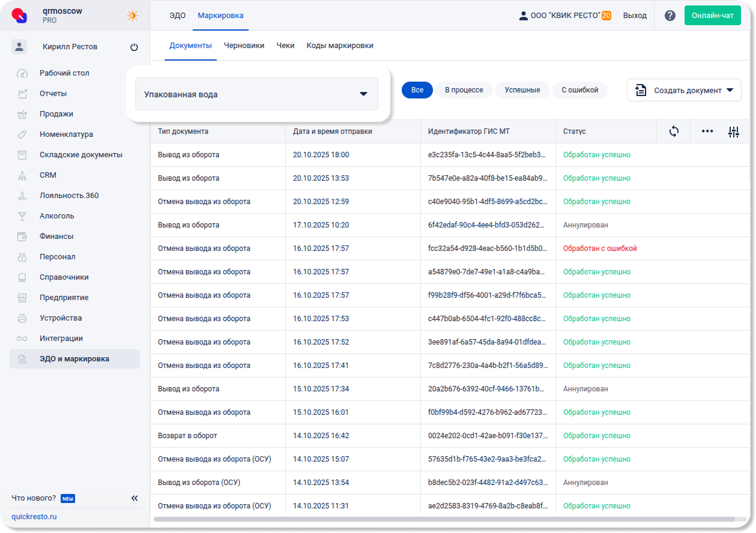756x533 pixels.
Task: Open the quickresto.ru link
Action: [34, 517]
